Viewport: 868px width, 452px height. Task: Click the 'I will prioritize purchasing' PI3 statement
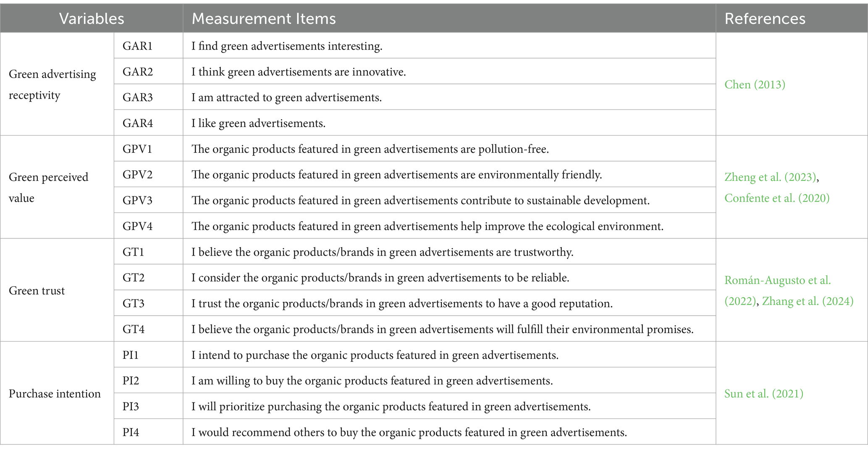click(391, 406)
